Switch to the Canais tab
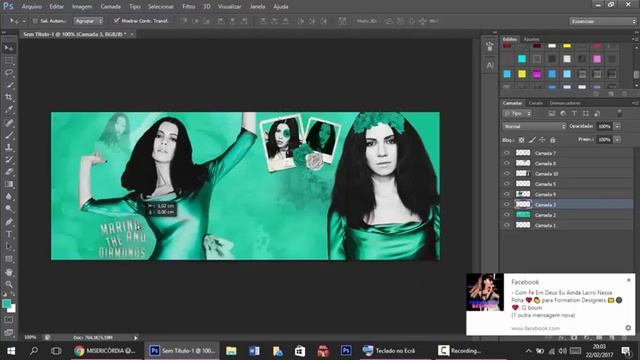Image resolution: width=640 pixels, height=360 pixels. (x=535, y=103)
